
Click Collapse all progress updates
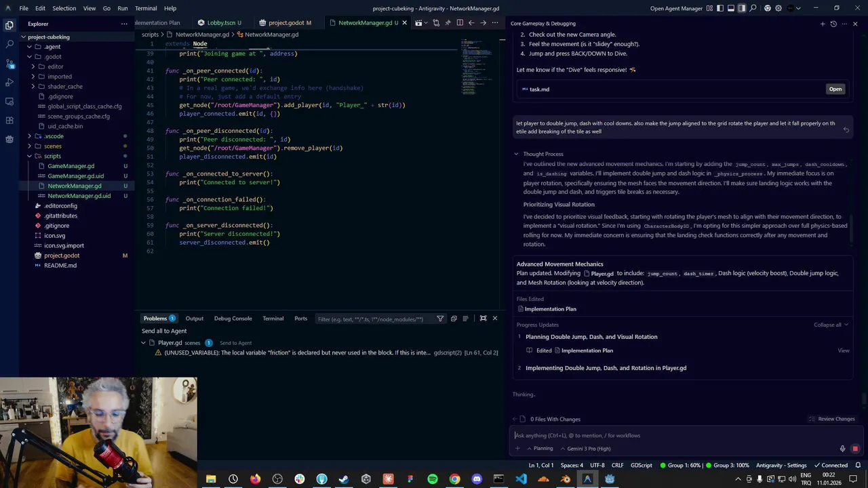click(x=831, y=325)
